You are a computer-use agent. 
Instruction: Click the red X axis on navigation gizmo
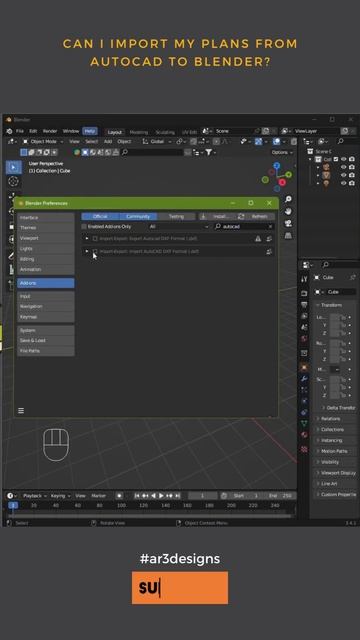[x=282, y=182]
